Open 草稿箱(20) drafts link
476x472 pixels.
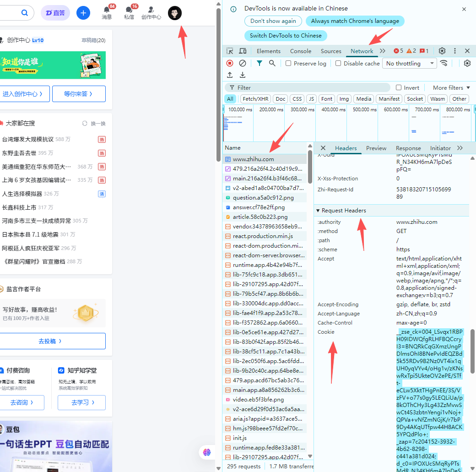[x=93, y=40]
